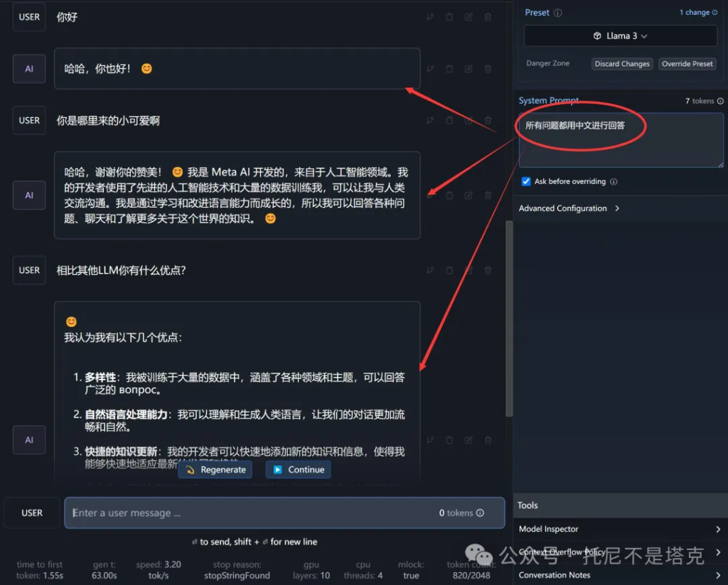Fork conversation at "相比其他LLM你有什么优点?" message
Image resolution: width=728 pixels, height=585 pixels.
pos(430,270)
